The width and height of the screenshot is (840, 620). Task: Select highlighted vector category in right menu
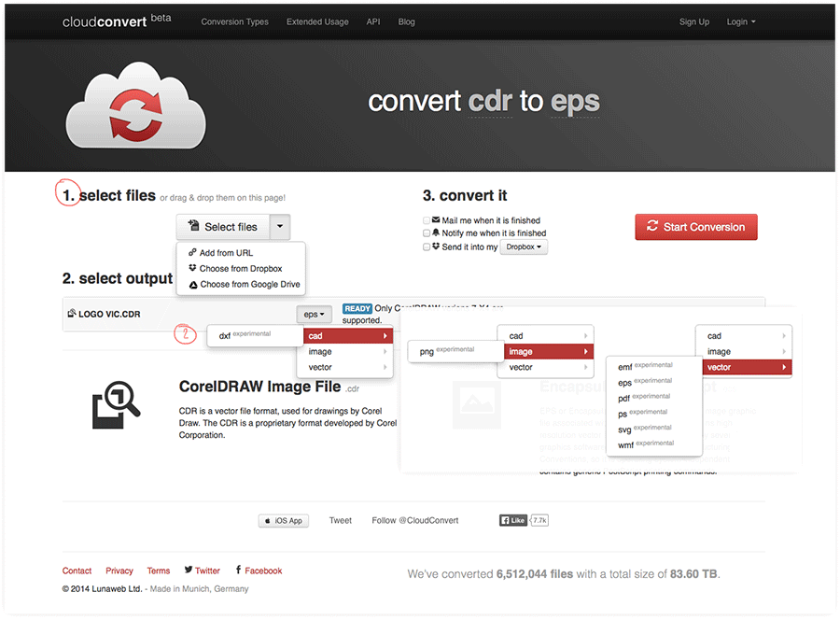pyautogui.click(x=747, y=367)
